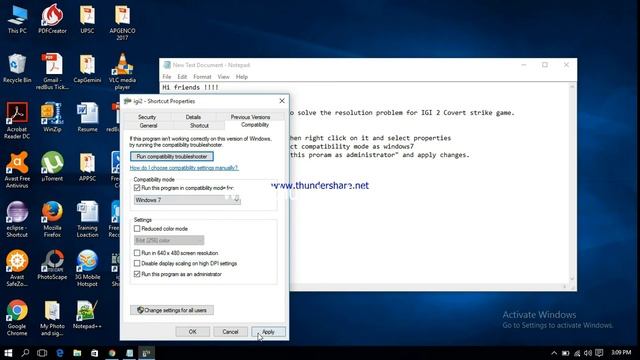This screenshot has height=360, width=640.
Task: Select the Acrobat Reader DC icon
Action: 17,121
